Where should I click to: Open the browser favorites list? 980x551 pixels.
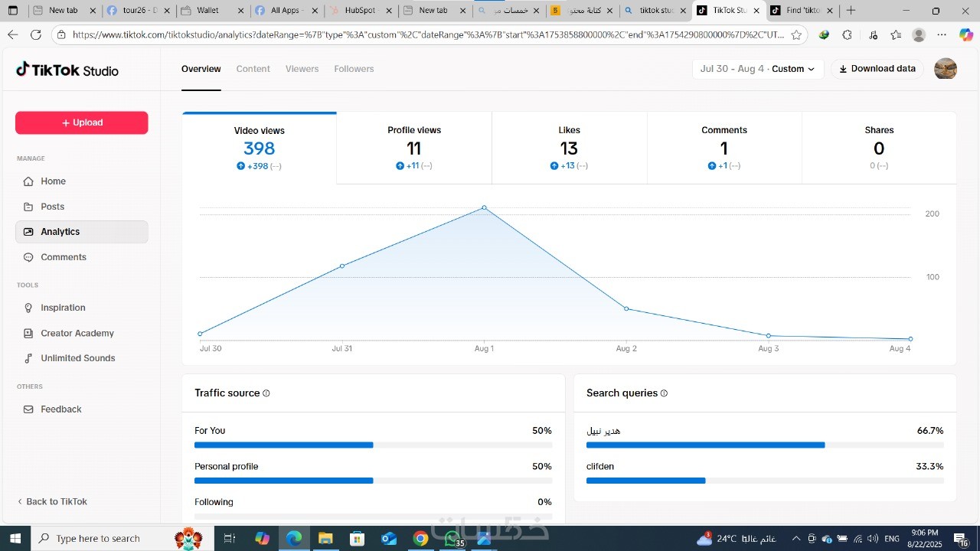(896, 34)
